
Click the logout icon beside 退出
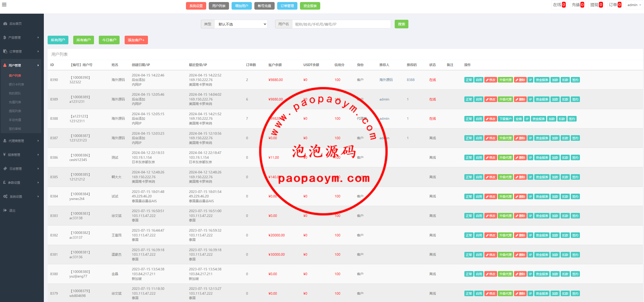(5, 210)
